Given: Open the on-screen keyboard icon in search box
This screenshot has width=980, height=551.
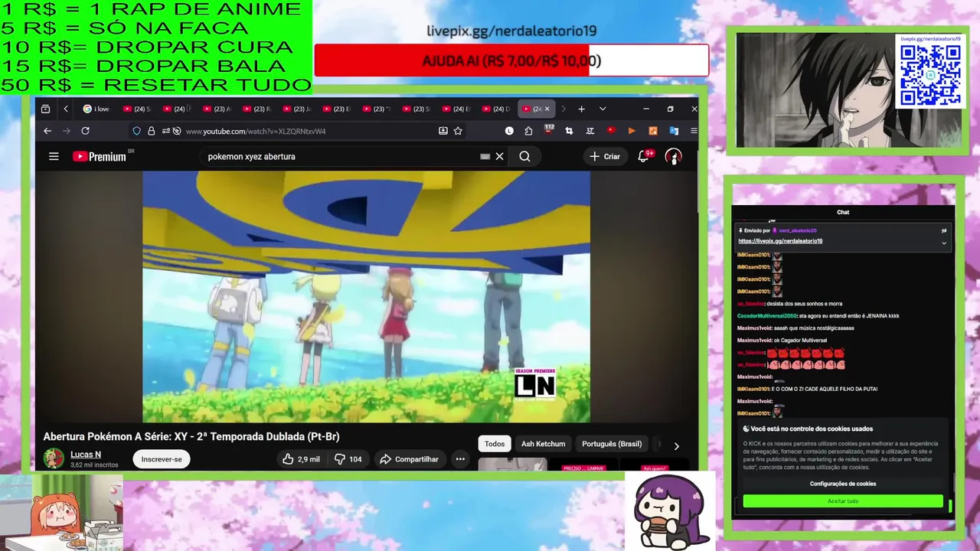Looking at the screenshot, I should point(485,156).
